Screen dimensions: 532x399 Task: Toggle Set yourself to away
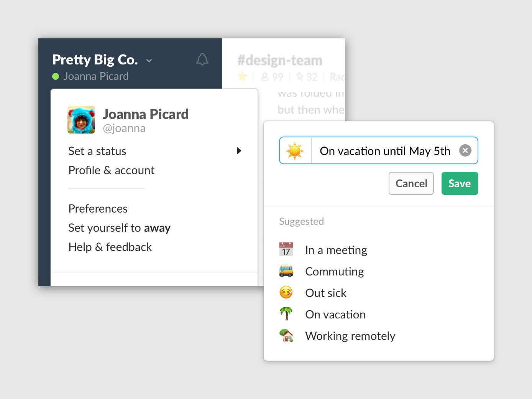click(x=119, y=228)
